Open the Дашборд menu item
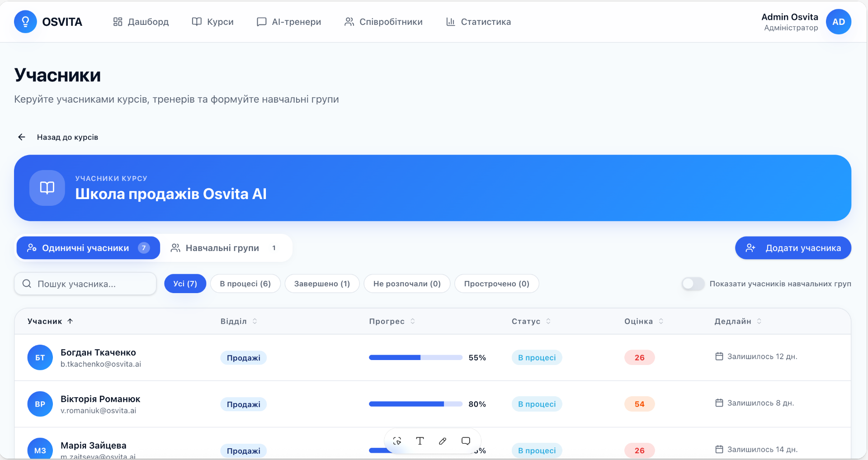This screenshot has width=868, height=460. coord(141,22)
